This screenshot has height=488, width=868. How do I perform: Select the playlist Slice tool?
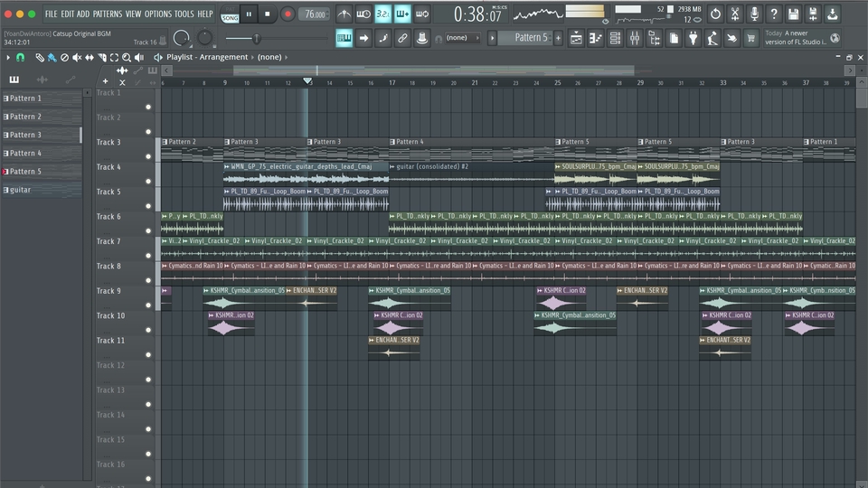[x=102, y=57]
